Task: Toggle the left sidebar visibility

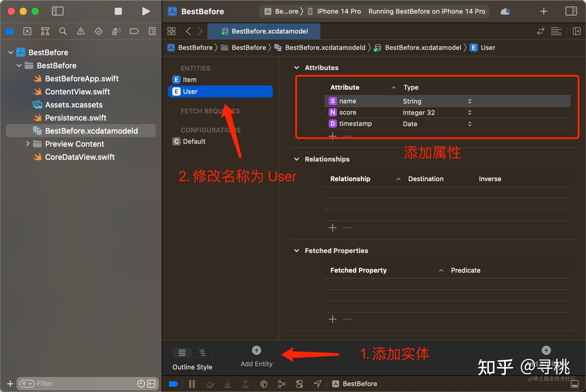Action: coord(58,11)
